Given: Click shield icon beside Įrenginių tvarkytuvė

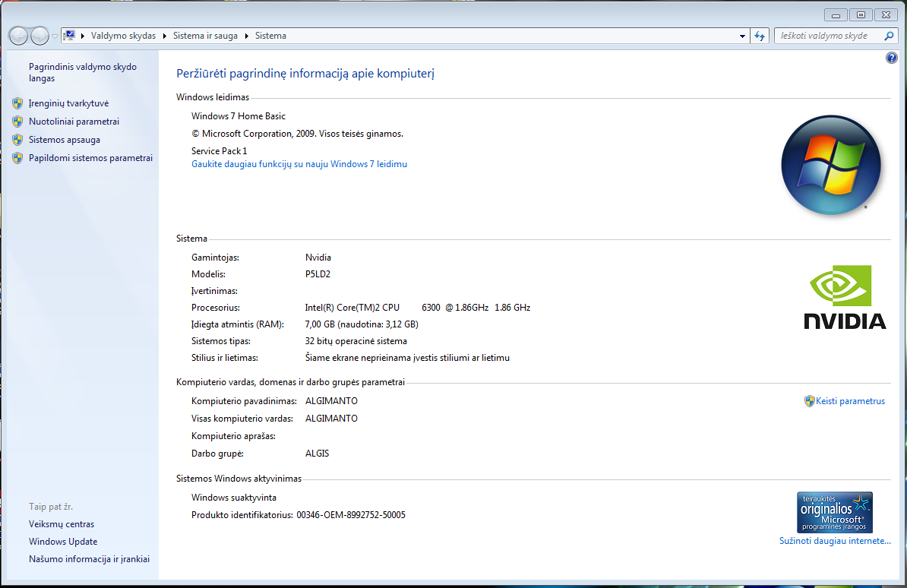Looking at the screenshot, I should 17,103.
